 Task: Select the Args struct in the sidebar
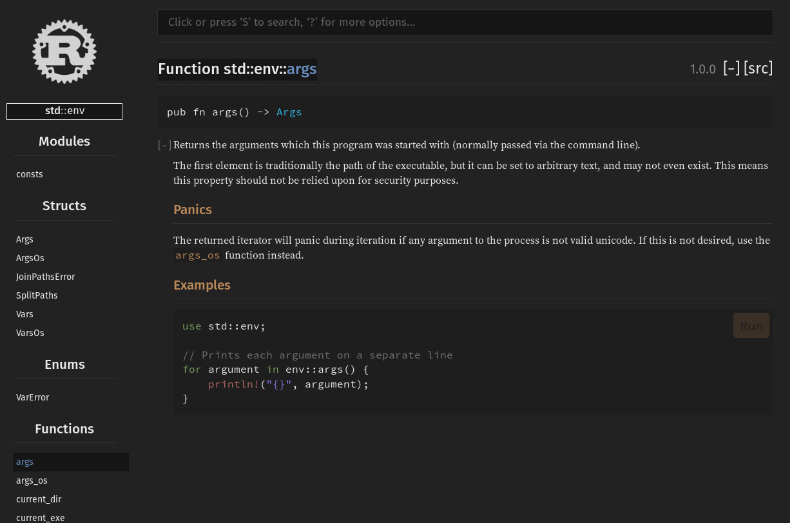click(x=24, y=239)
